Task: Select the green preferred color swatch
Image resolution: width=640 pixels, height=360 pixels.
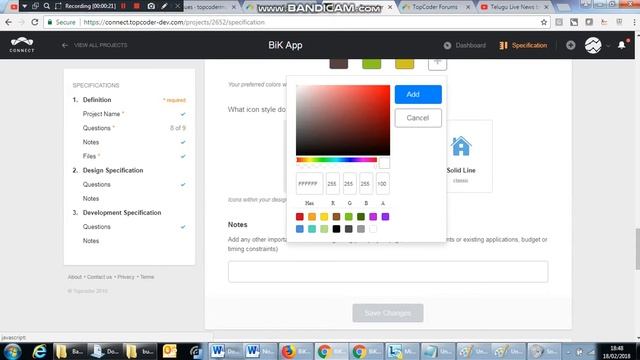Action: coord(371,64)
